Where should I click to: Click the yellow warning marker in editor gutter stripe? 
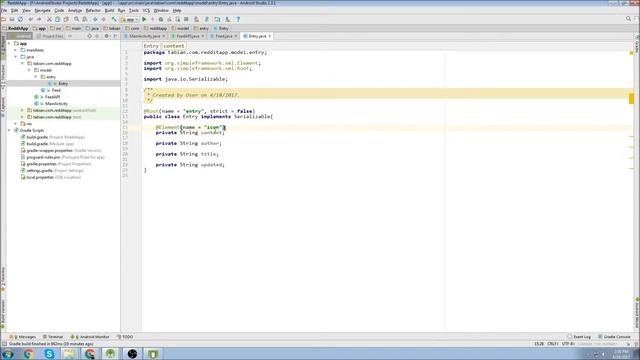point(631,98)
